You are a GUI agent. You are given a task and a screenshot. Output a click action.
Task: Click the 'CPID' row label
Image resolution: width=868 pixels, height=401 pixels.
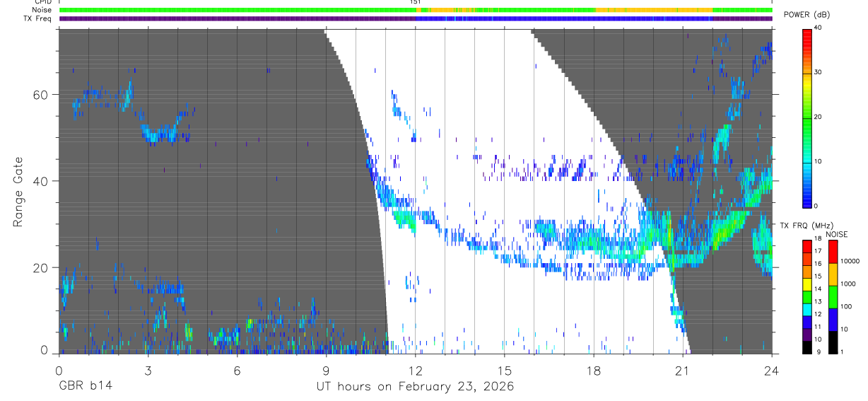click(42, 2)
